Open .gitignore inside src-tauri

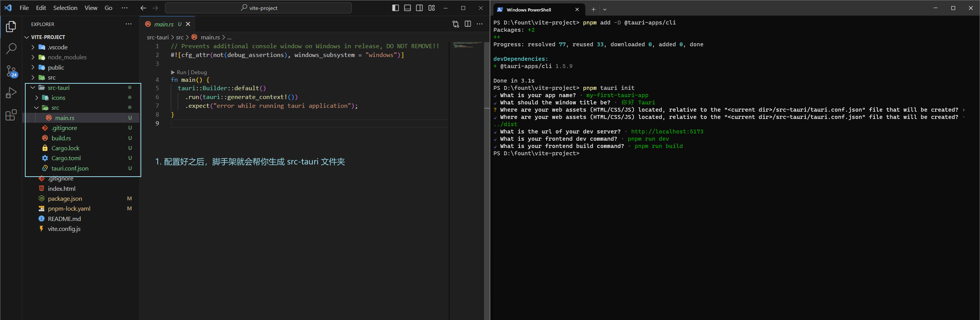click(82, 128)
